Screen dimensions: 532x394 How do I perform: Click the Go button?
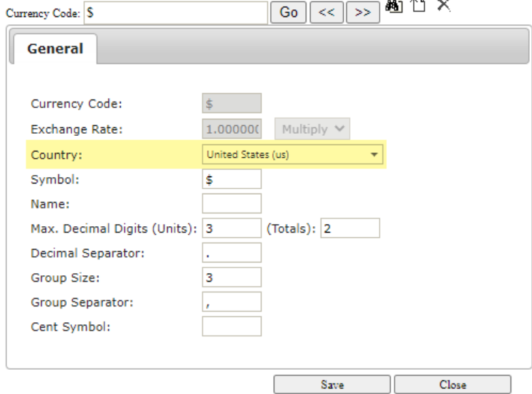pyautogui.click(x=288, y=13)
